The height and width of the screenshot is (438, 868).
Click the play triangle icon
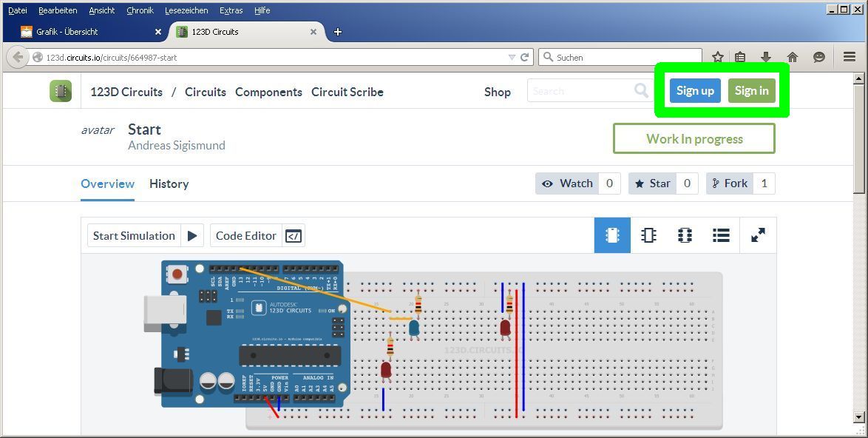pyautogui.click(x=192, y=236)
